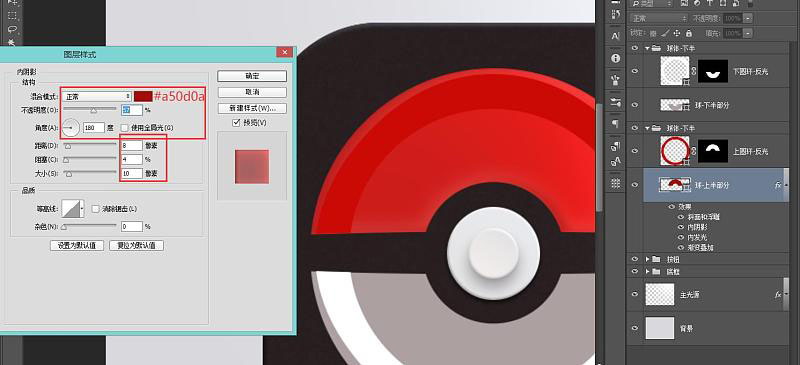800x365 pixels.
Task: Open the Paragraph panel icon
Action: [x=615, y=124]
